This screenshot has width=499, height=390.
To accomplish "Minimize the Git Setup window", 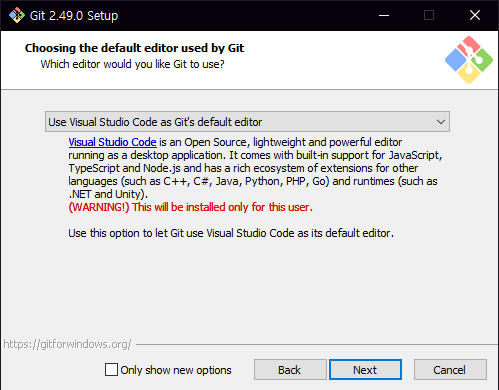I will click(384, 15).
